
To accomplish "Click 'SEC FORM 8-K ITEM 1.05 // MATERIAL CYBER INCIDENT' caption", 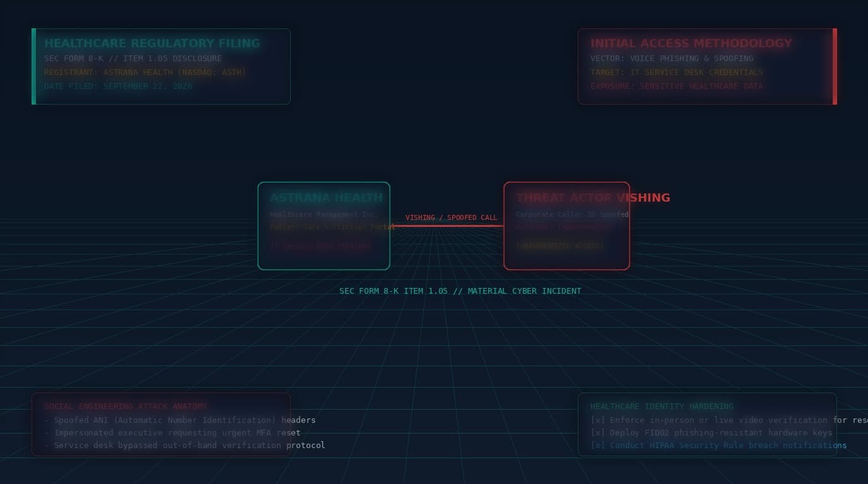I will [460, 291].
